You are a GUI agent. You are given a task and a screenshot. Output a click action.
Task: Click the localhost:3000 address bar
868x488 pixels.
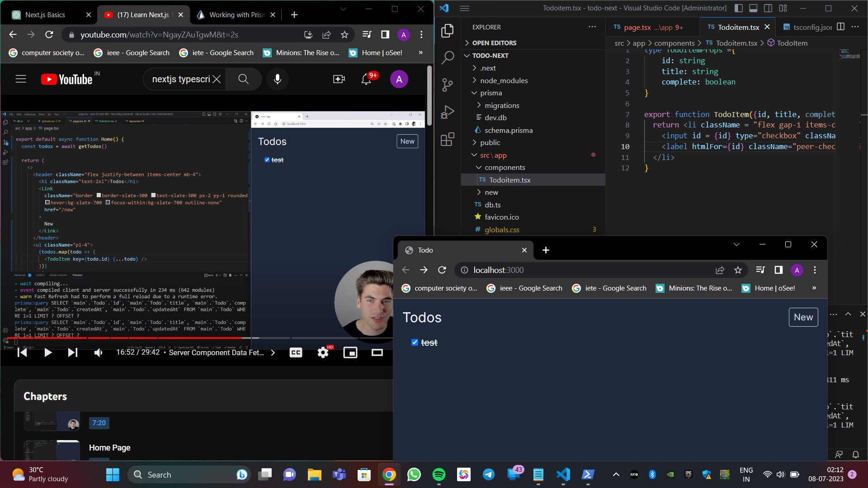[x=498, y=270]
